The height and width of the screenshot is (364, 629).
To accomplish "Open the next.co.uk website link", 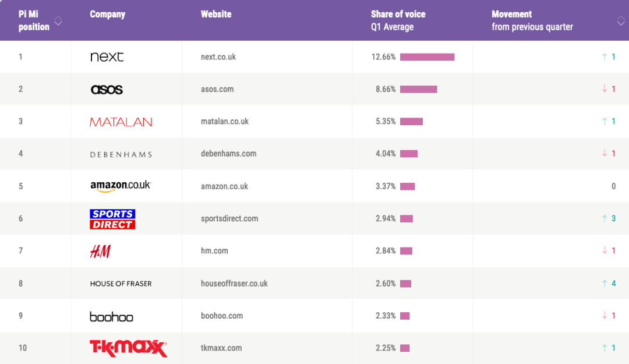I will tap(218, 57).
